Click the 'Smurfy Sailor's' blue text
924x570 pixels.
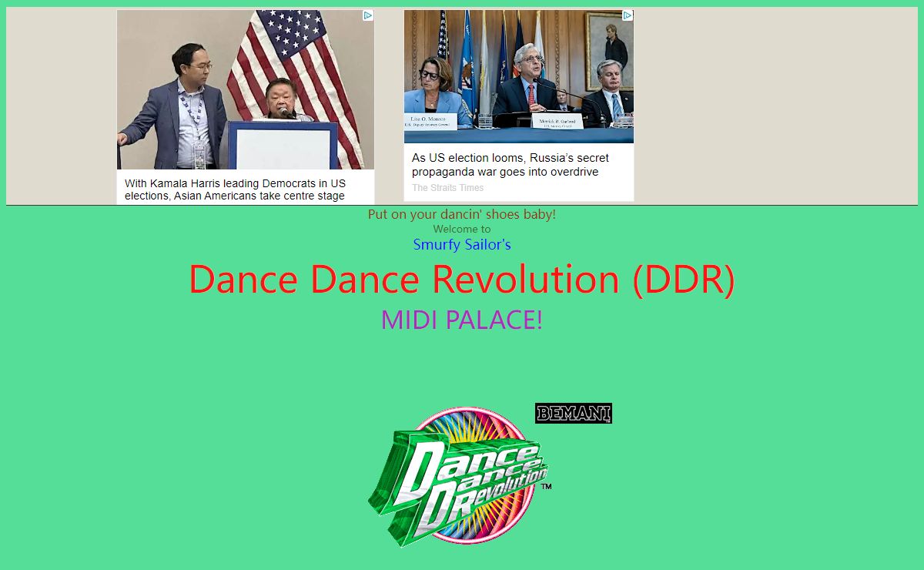coord(462,244)
